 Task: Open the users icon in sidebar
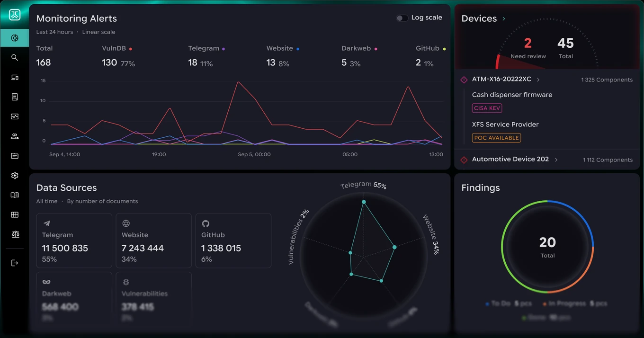tap(15, 136)
